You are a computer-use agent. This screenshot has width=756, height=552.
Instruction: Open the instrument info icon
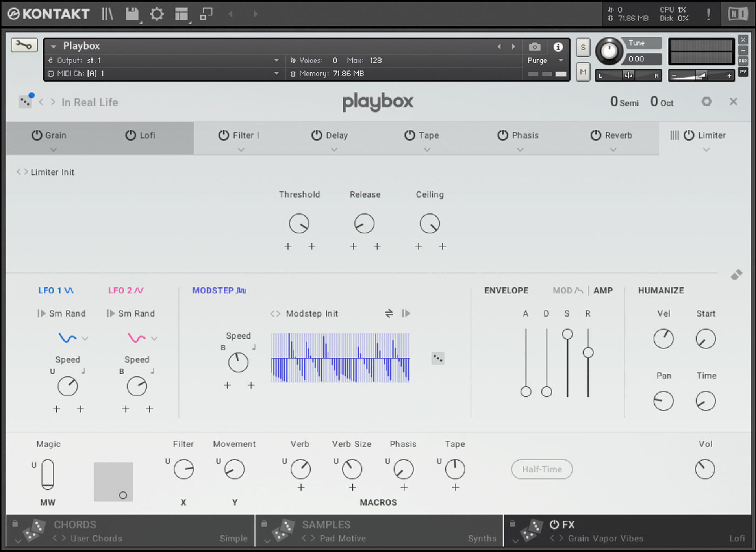[558, 47]
